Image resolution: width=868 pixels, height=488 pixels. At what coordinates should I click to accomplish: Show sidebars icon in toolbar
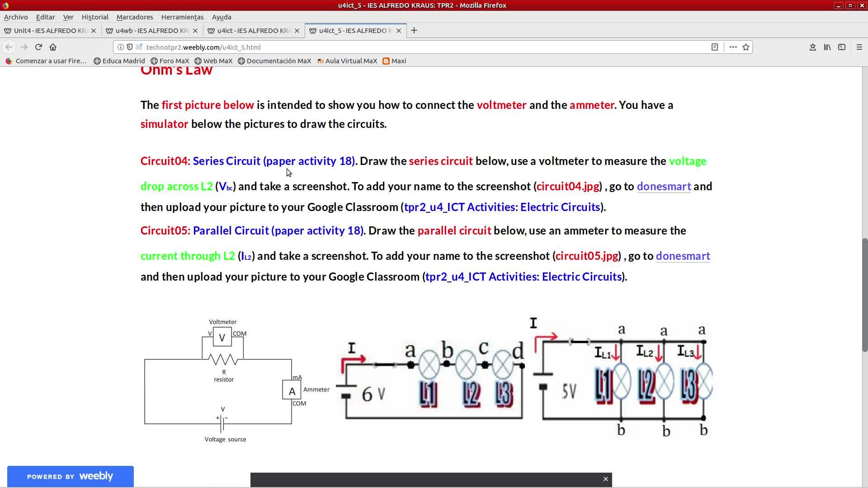pos(842,47)
